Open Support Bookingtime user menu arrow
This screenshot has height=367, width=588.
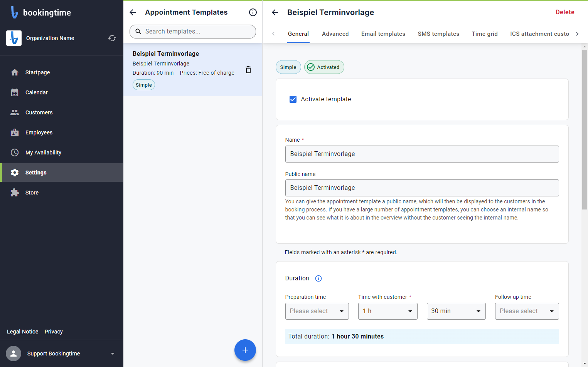(x=113, y=354)
